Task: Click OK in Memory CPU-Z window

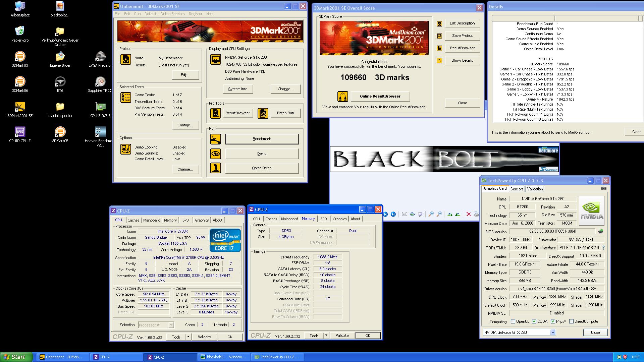Action: coord(368,336)
